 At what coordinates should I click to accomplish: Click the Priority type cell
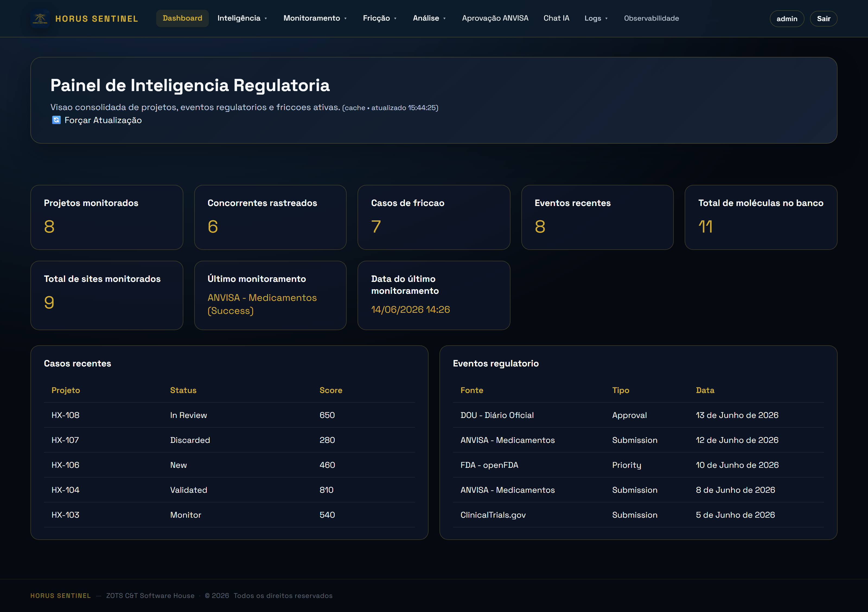[626, 465]
